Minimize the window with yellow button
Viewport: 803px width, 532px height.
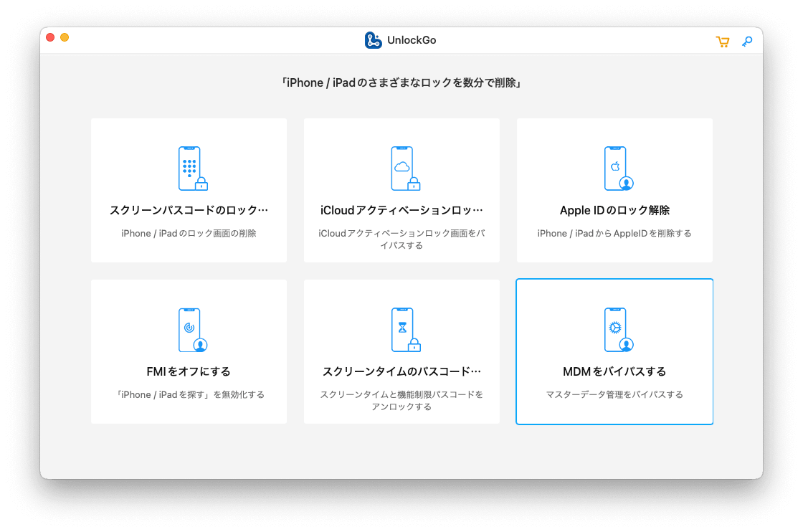(65, 37)
